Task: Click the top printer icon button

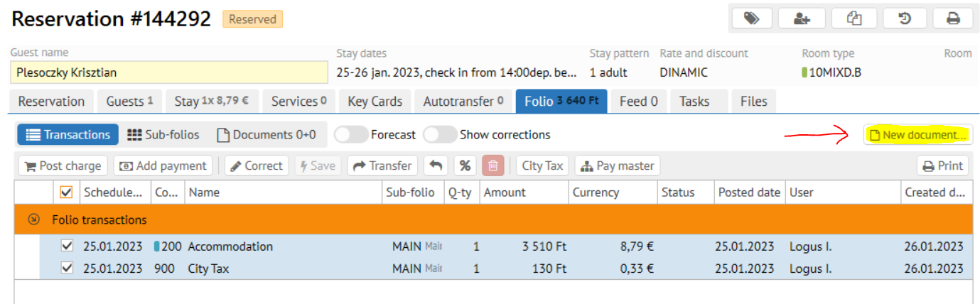Action: click(953, 18)
